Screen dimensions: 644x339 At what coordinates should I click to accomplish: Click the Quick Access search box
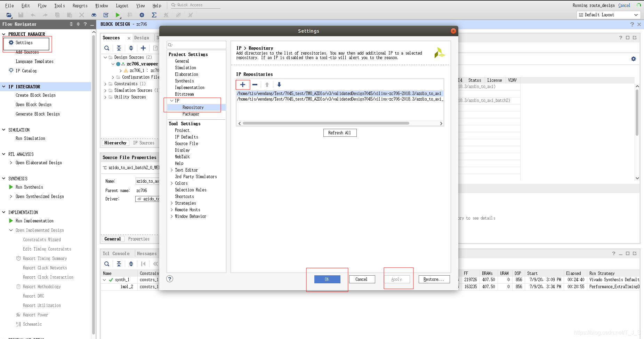pyautogui.click(x=196, y=5)
